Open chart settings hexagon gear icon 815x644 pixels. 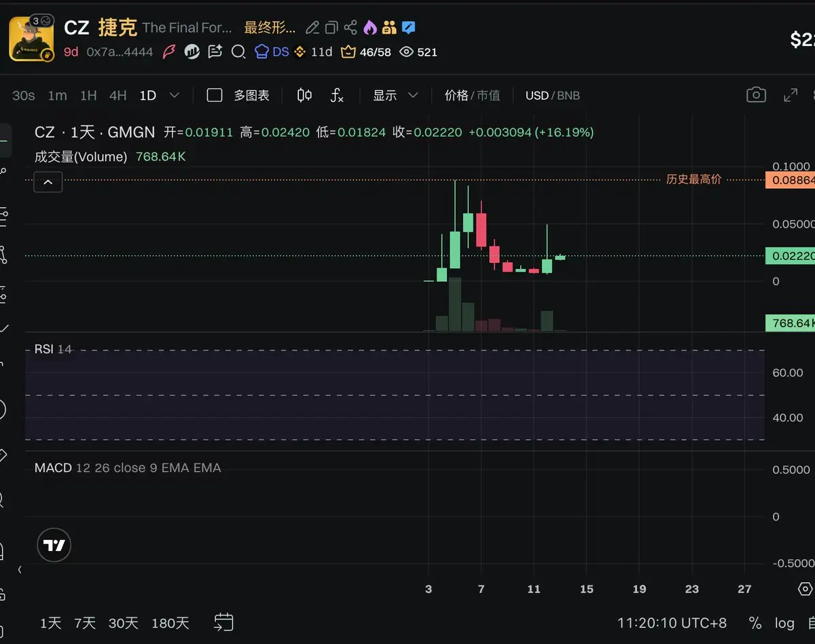805,588
